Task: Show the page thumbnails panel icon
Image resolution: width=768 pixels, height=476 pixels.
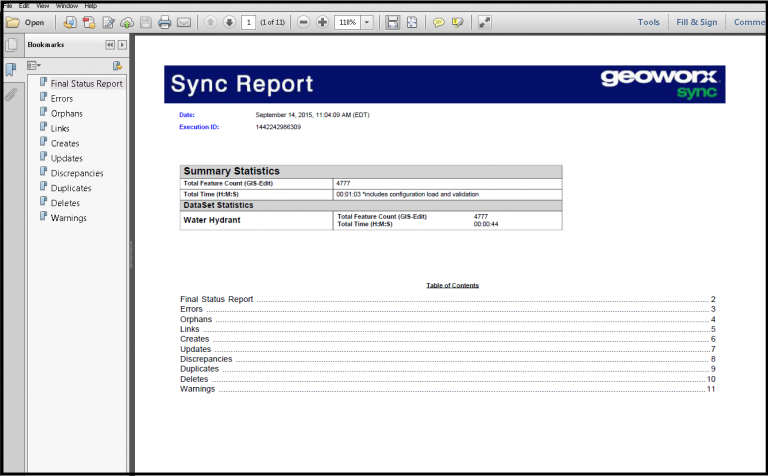Action: (x=11, y=46)
